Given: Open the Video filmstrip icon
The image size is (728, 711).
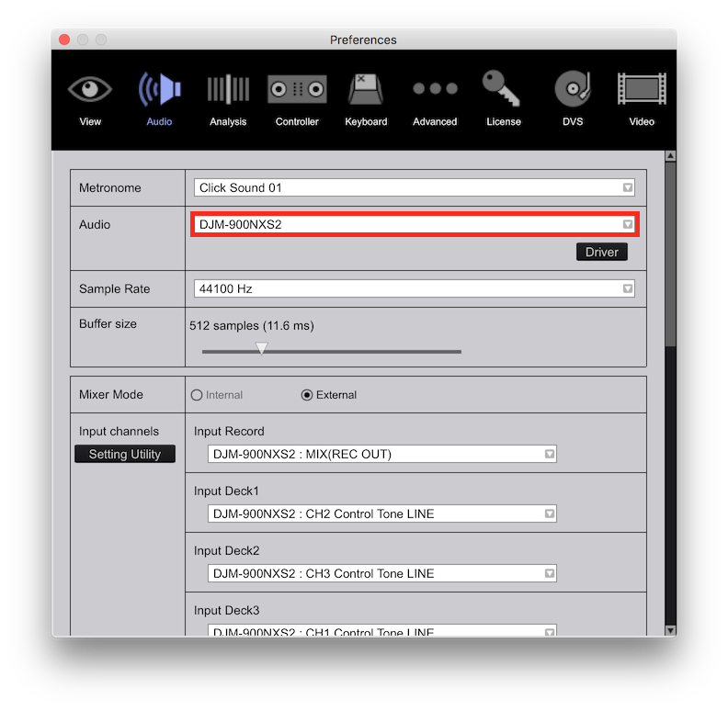Looking at the screenshot, I should tap(642, 88).
